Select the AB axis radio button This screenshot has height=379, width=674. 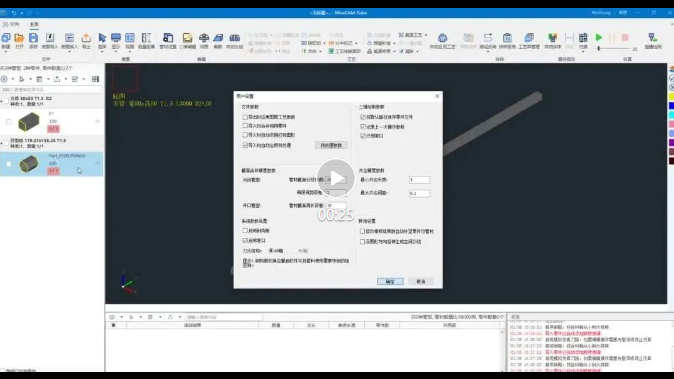click(x=271, y=251)
